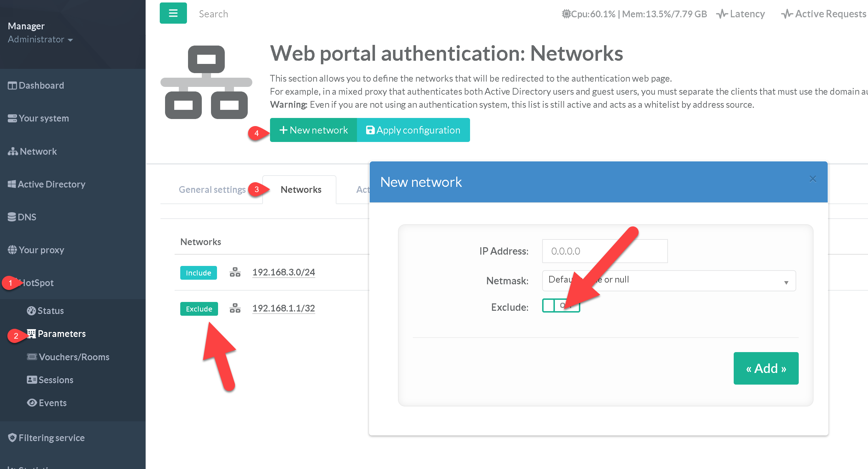Close the New network dialog
Viewport: 868px width, 469px height.
point(813,179)
